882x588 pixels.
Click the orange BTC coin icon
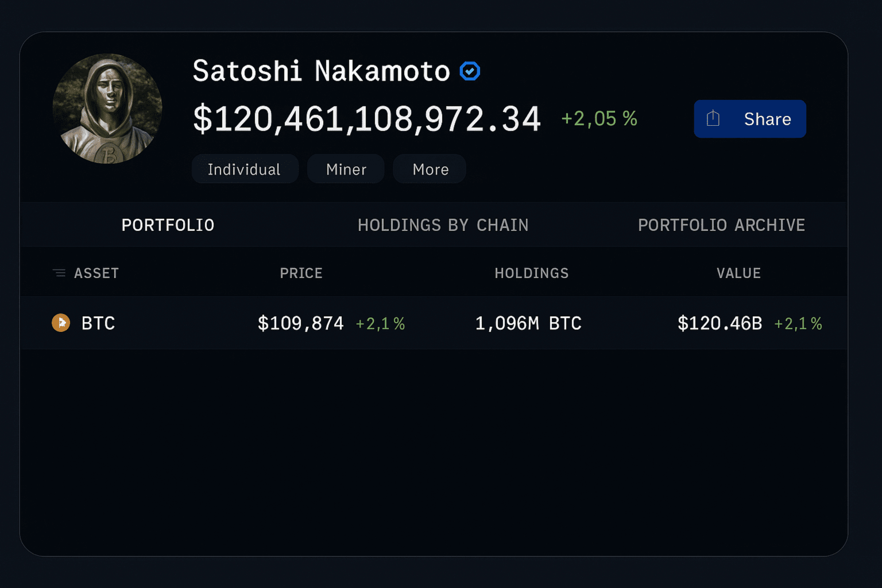tap(61, 323)
